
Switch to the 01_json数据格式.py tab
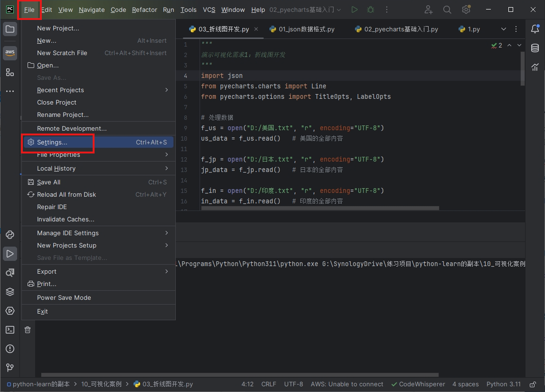[x=306, y=29]
